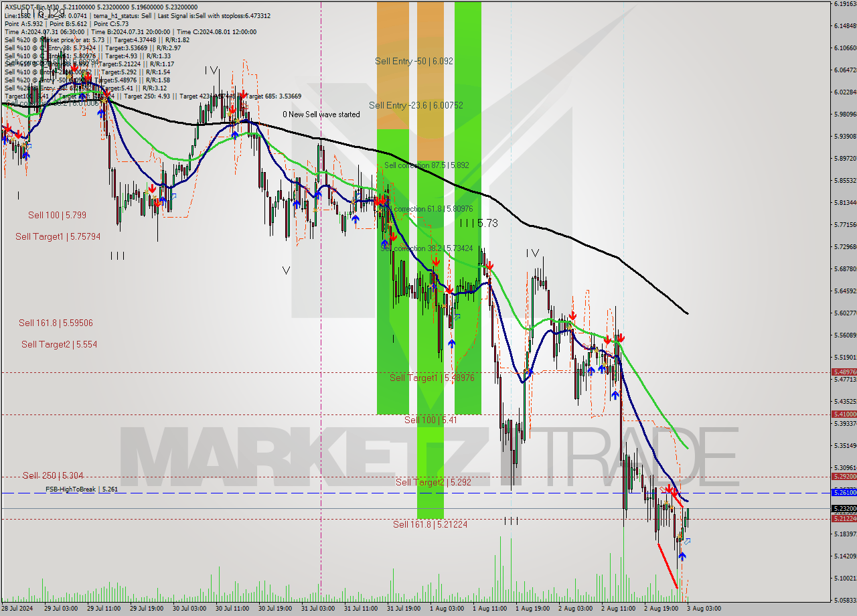Viewport: 857px width, 616px height.
Task: Click the 'Sell 161.8 | 5.21224' label
Action: 430,524
